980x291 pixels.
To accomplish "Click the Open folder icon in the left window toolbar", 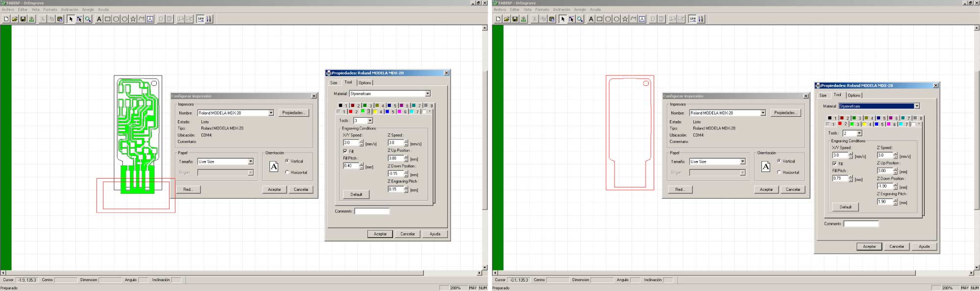I will click(x=15, y=19).
